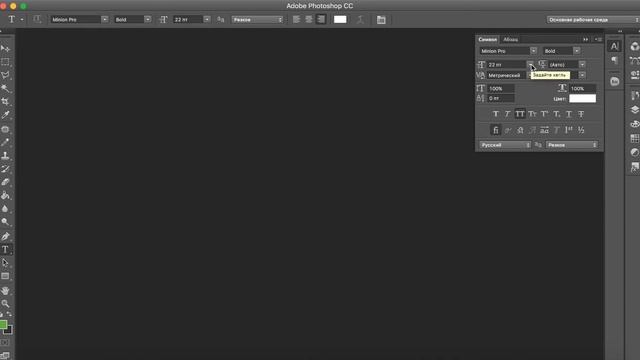The height and width of the screenshot is (360, 640).
Task: Toggle Superscript in Character panel
Action: (x=544, y=114)
